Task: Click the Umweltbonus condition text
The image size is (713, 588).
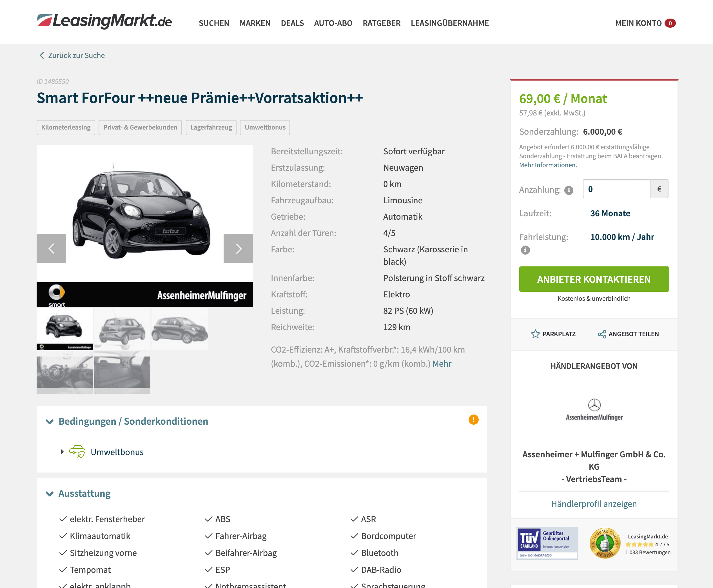Action: pyautogui.click(x=117, y=452)
